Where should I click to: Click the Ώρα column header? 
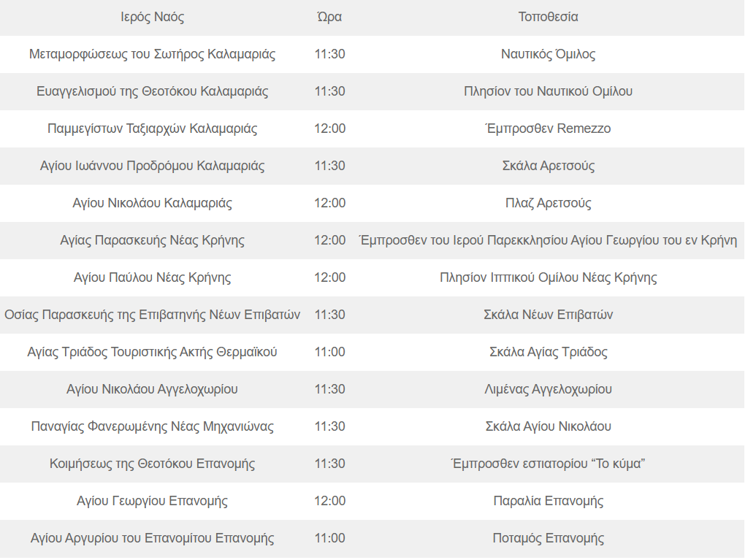(329, 17)
